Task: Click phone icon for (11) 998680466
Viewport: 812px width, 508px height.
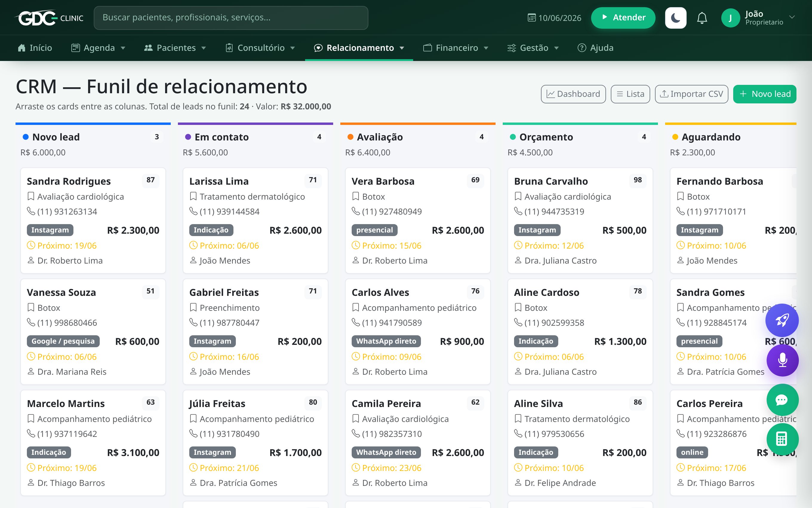Action: 31,322
